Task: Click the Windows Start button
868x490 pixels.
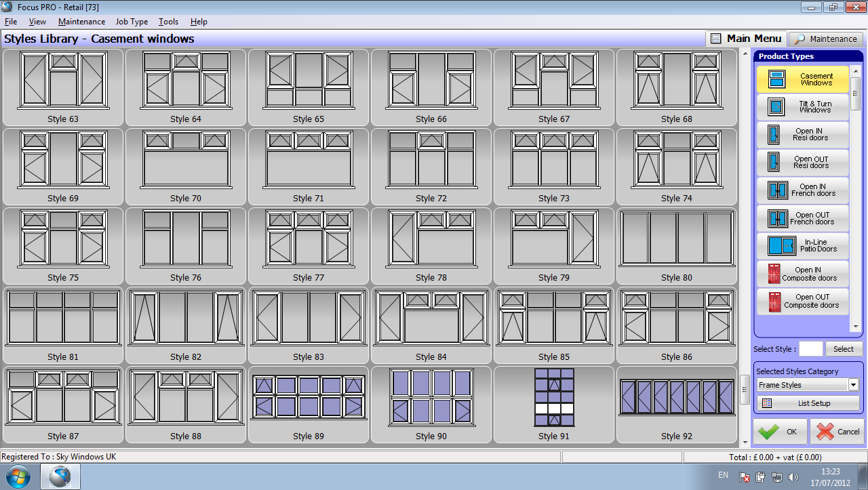Action: pyautogui.click(x=20, y=476)
